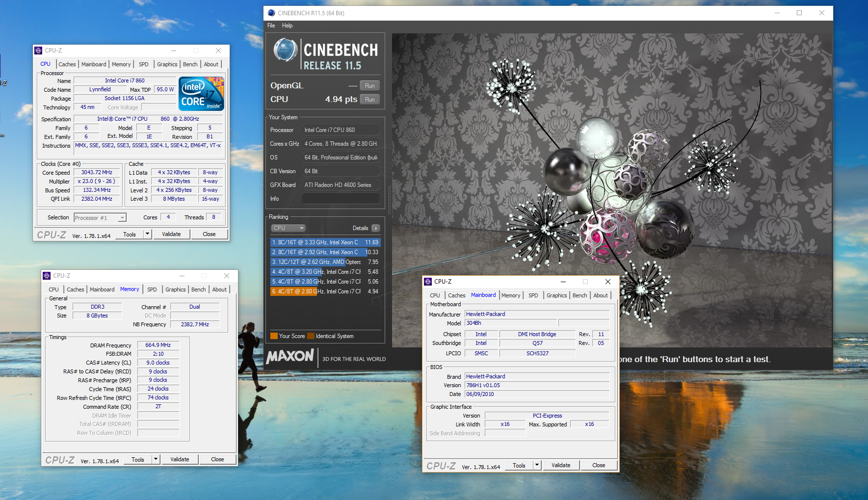
Task: Click the CPU-Z title bar icon in the Memory window
Action: pos(47,276)
